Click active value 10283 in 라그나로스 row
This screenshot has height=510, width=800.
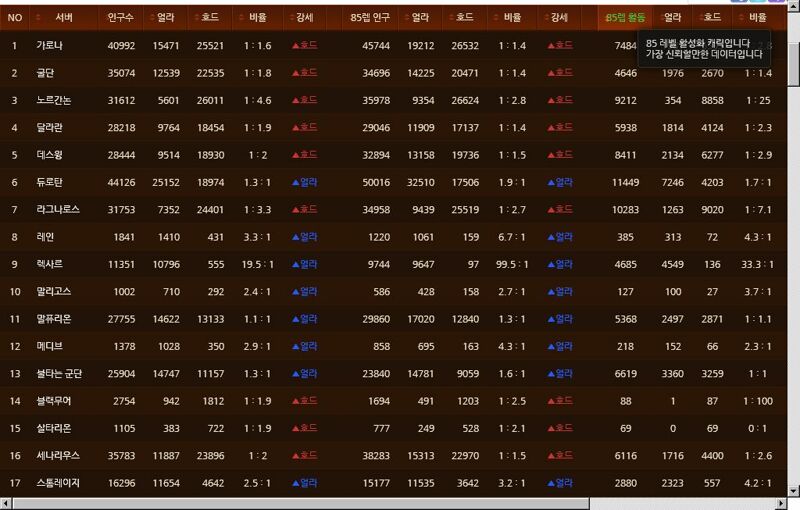pyautogui.click(x=626, y=209)
